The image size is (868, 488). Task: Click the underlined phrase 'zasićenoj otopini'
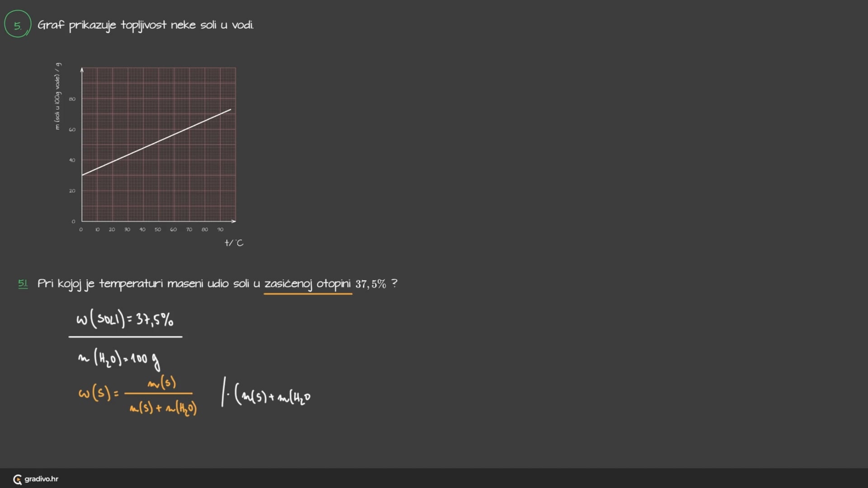(307, 284)
